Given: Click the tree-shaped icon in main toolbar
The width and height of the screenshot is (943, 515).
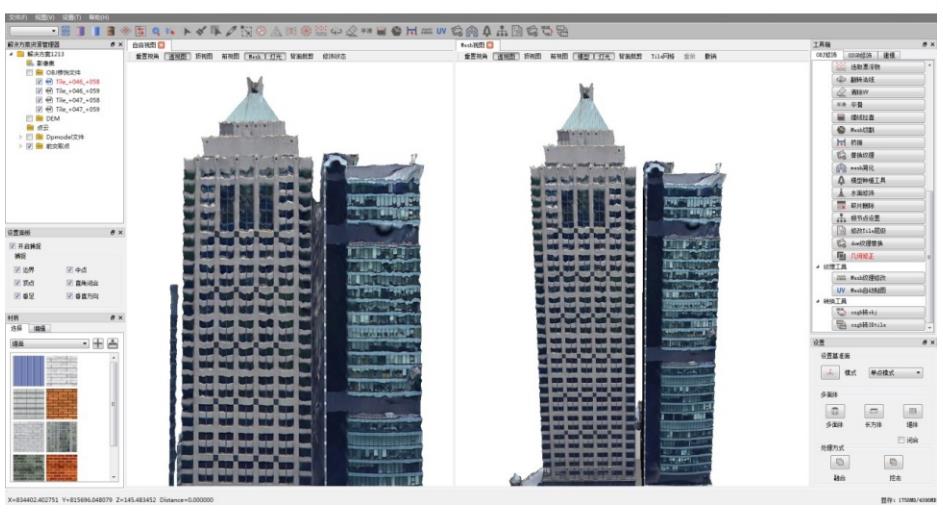Looking at the screenshot, I should [487, 31].
